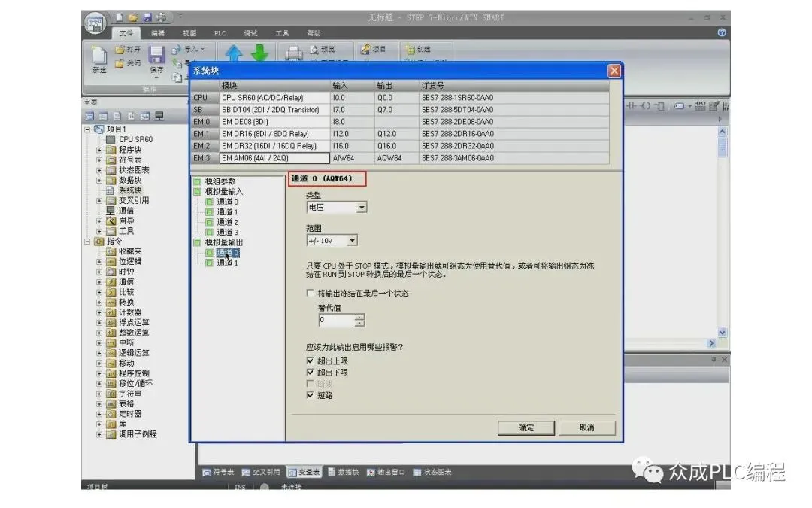Click the communication monitor icon in project tree toolbar
Viewport: 812px width, 508px height.
(x=159, y=117)
